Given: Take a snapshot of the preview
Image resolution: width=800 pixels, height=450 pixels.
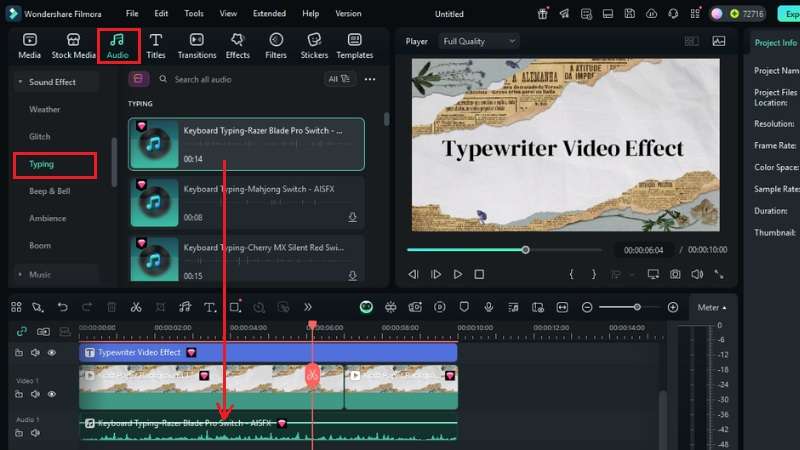Looking at the screenshot, I should click(675, 274).
